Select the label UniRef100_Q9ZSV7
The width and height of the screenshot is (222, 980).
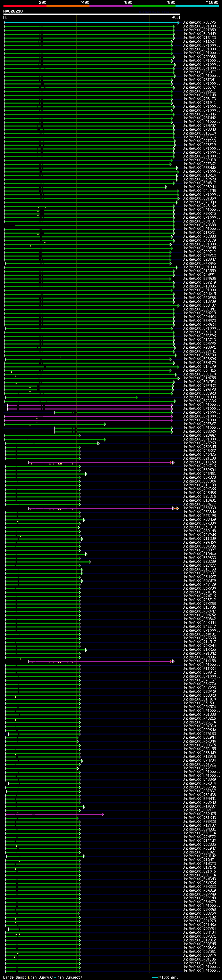(199, 424)
